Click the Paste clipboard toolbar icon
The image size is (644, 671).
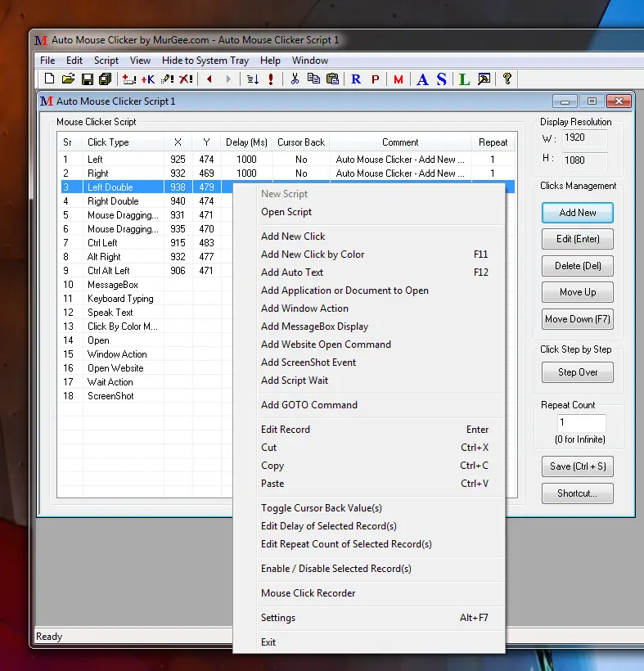point(332,79)
